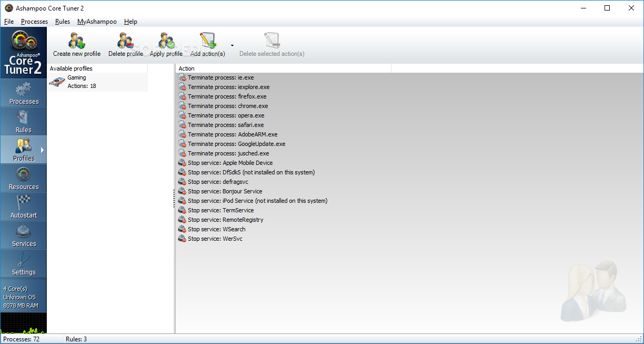The height and width of the screenshot is (344, 644).
Task: Click the Available profiles column header
Action: coord(98,68)
